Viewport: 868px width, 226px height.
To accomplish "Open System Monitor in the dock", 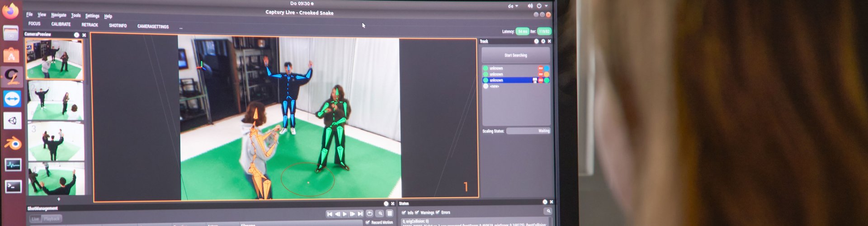I will [x=13, y=165].
